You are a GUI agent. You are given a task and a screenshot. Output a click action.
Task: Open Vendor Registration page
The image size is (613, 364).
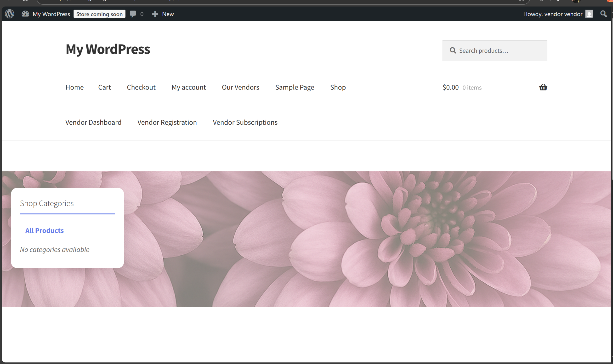(167, 122)
